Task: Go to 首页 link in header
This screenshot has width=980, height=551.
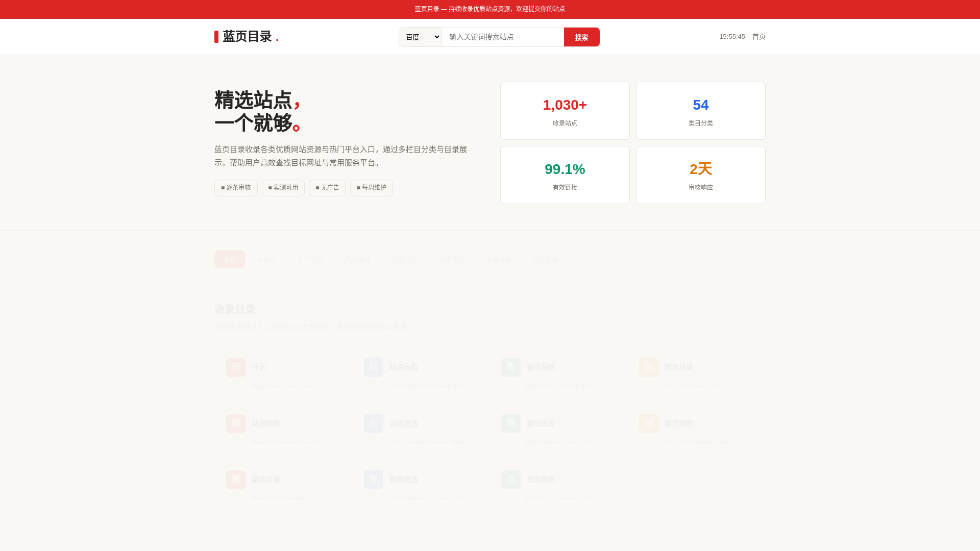Action: 759,37
